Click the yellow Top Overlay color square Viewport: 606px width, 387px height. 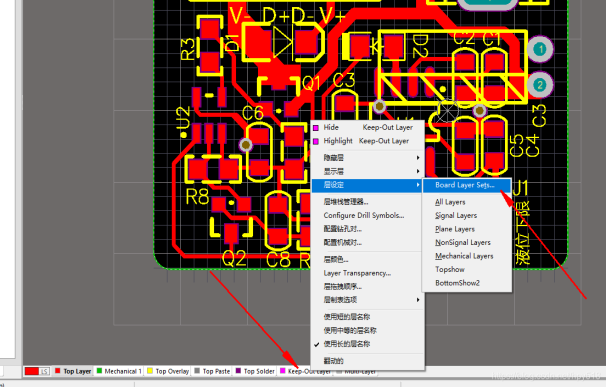point(150,371)
